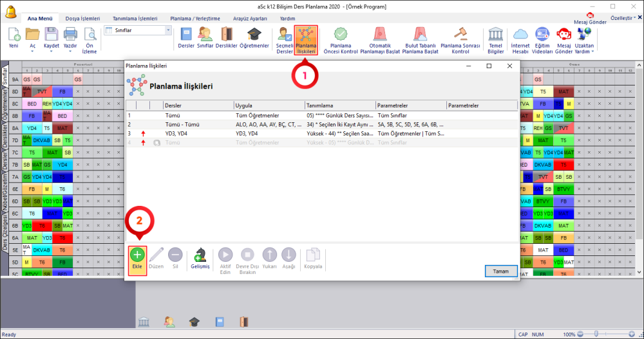The width and height of the screenshot is (644, 339).
Task: Select relation row 2 Tümü - Tümü
Action: coord(321,125)
